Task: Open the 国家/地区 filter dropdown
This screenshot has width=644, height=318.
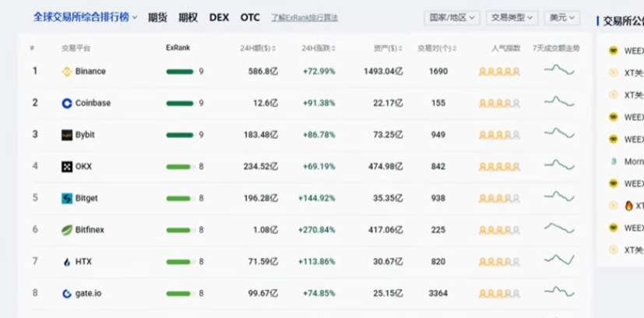Action: pos(452,18)
